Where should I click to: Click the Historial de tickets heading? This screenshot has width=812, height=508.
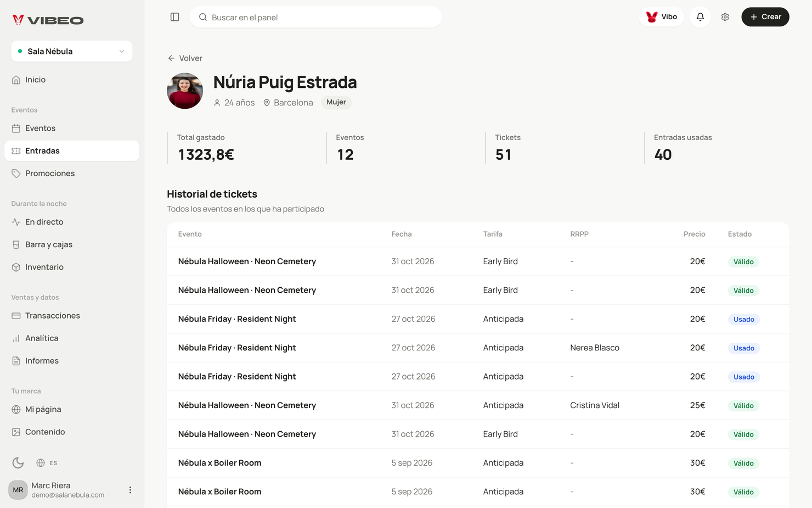(212, 194)
